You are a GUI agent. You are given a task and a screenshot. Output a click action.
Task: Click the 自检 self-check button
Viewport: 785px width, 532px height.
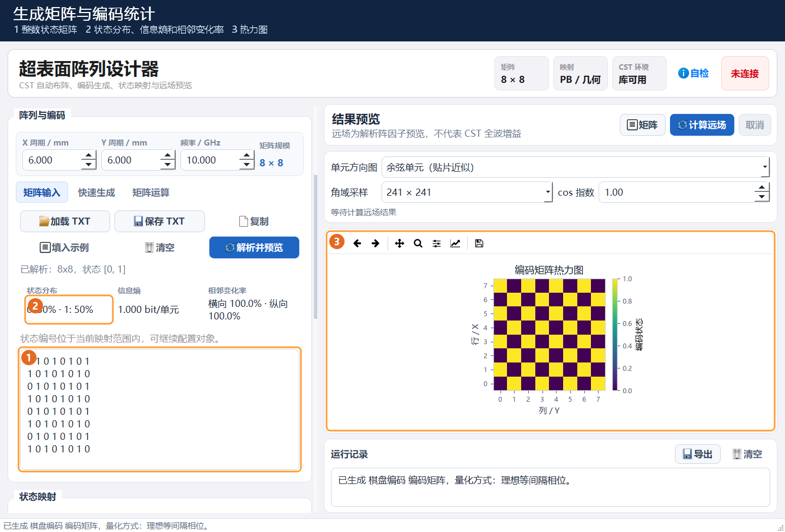pyautogui.click(x=693, y=73)
